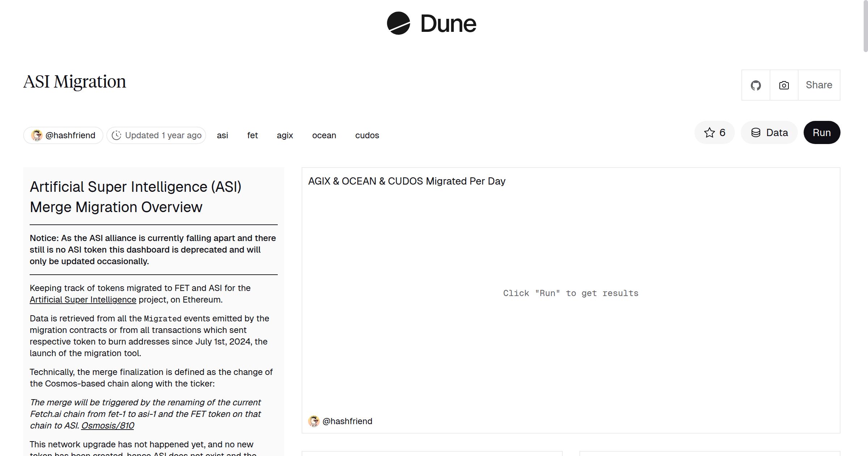The height and width of the screenshot is (456, 868).
Task: Click the ASI Migration dashboard title
Action: click(x=75, y=82)
